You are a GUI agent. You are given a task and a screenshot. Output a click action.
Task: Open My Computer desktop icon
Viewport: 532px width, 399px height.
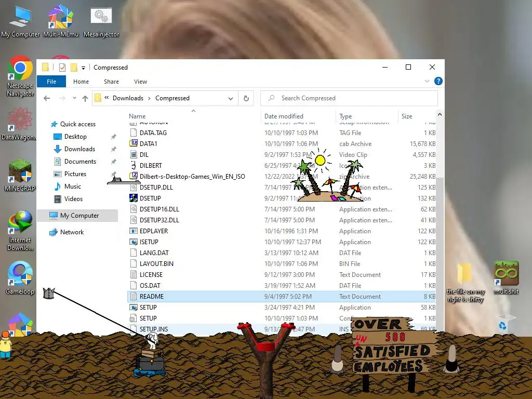click(20, 21)
